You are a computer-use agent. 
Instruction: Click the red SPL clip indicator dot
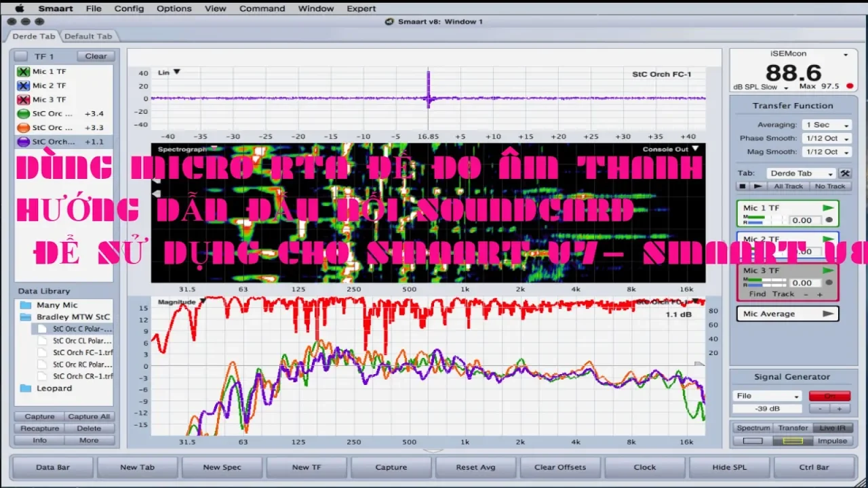tap(850, 86)
